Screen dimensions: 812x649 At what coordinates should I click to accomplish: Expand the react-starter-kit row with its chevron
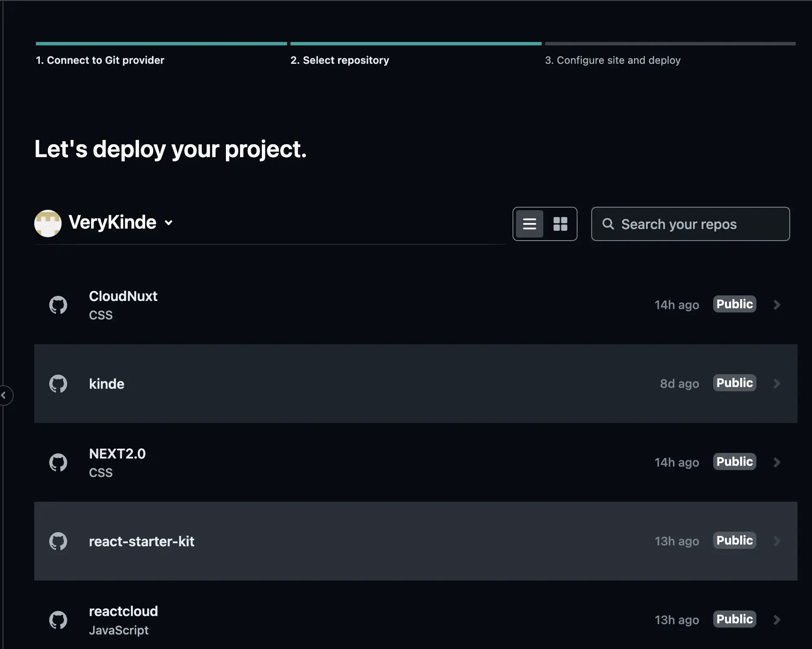[x=777, y=541]
